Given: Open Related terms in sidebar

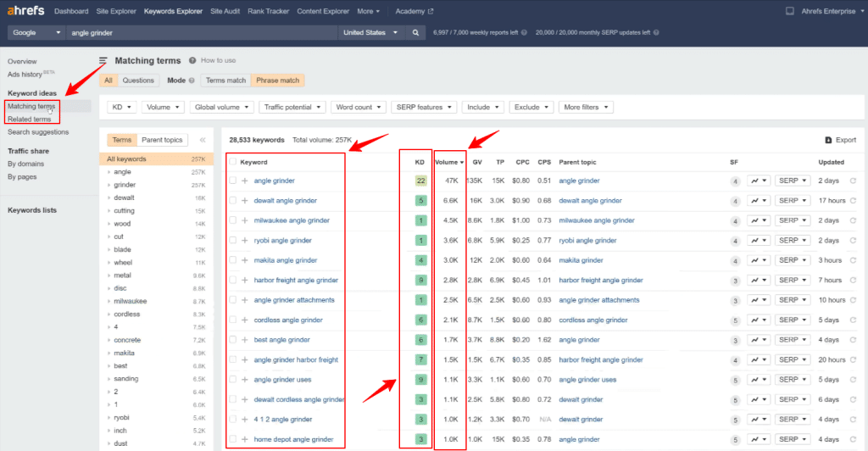Looking at the screenshot, I should [30, 119].
